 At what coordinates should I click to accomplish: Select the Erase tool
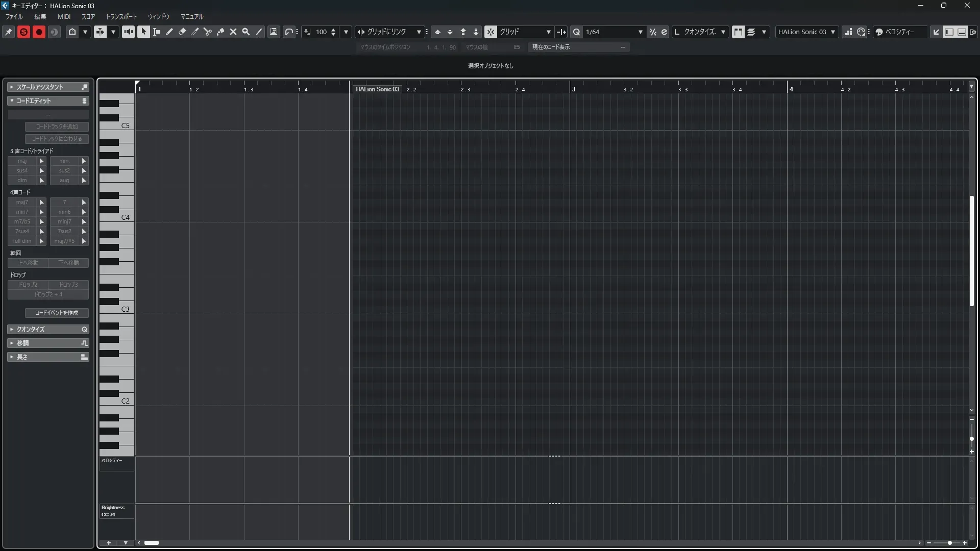pos(182,32)
